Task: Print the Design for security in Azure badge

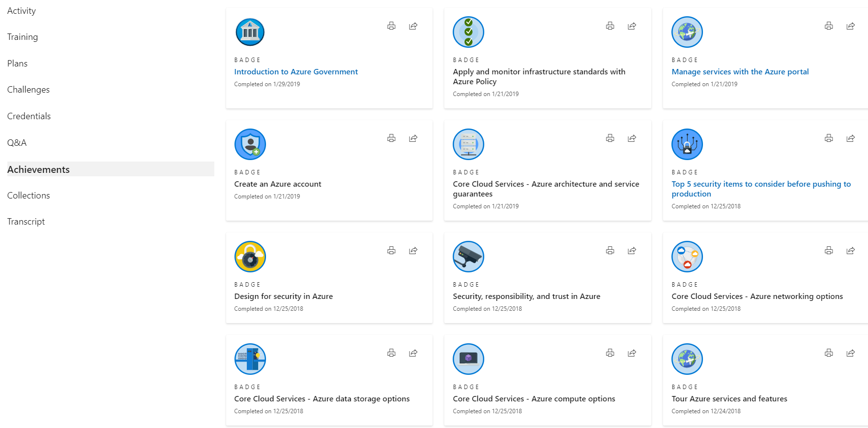Action: (391, 251)
